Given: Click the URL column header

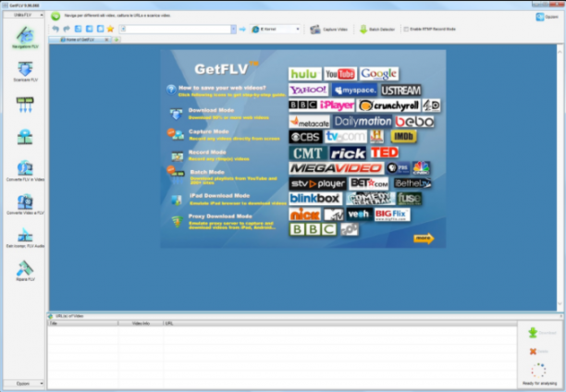Looking at the screenshot, I should click(x=340, y=324).
